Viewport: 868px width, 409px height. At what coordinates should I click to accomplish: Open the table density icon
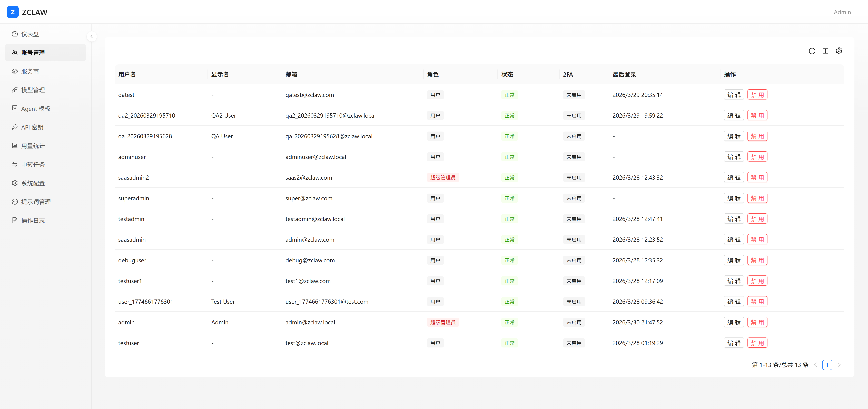coord(825,51)
